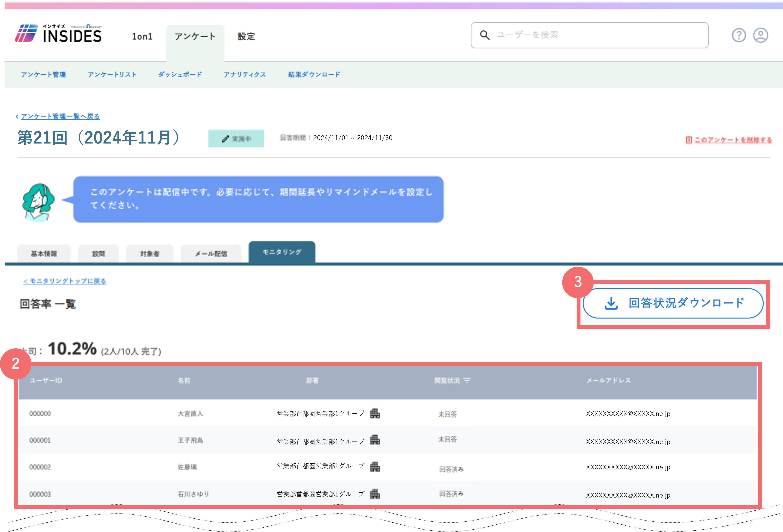Click モニタリングトップに戻る link

pyautogui.click(x=65, y=281)
